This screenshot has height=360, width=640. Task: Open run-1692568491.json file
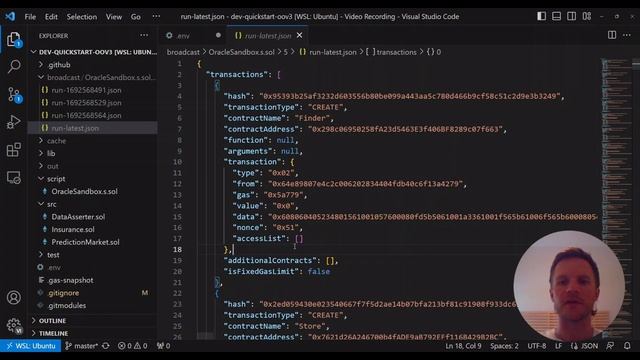tap(94, 90)
